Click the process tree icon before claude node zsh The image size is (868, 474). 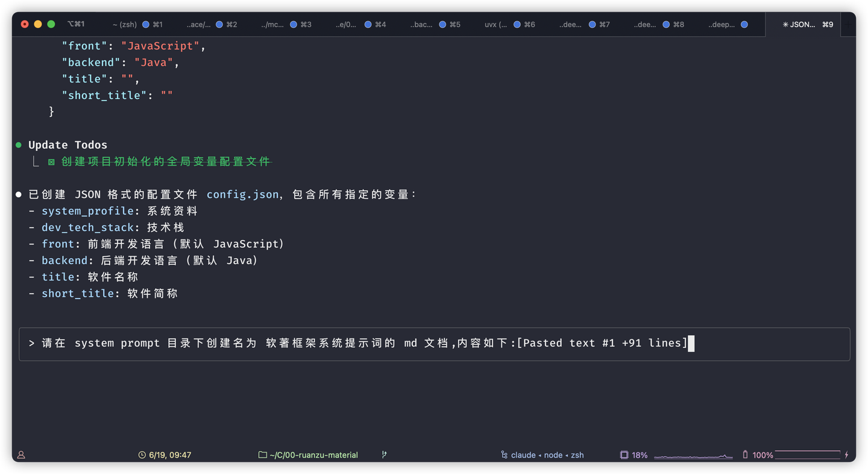(505, 455)
